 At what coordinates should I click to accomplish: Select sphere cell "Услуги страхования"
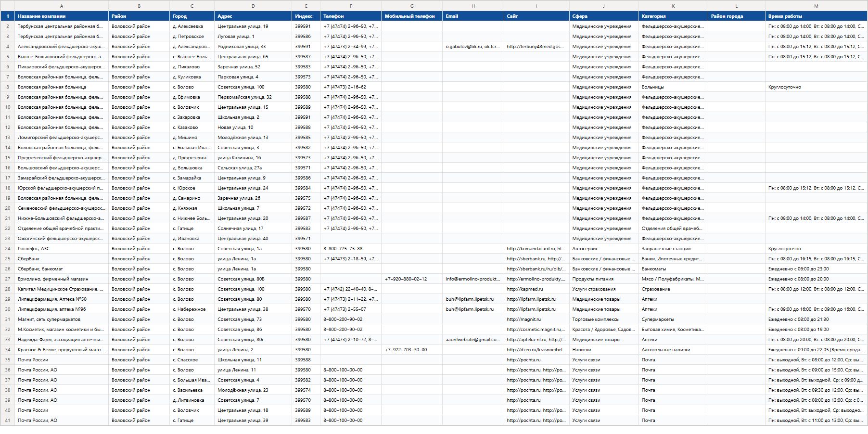pyautogui.click(x=604, y=289)
